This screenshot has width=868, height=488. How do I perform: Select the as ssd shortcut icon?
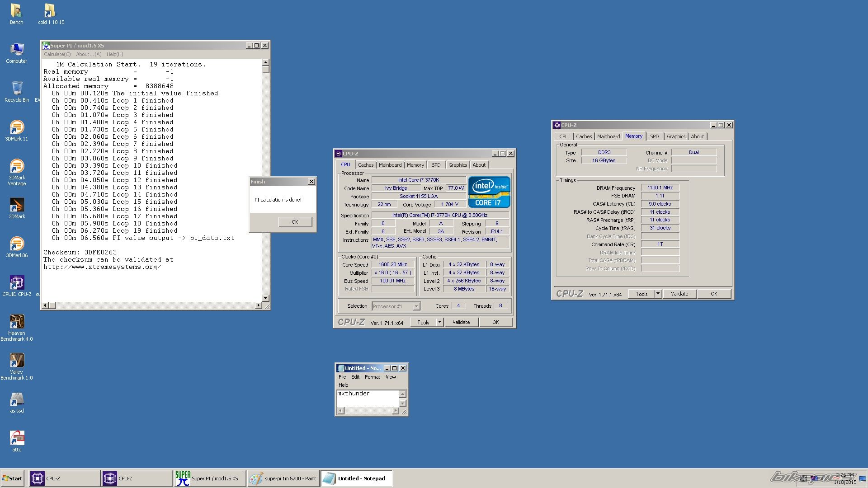point(17,399)
